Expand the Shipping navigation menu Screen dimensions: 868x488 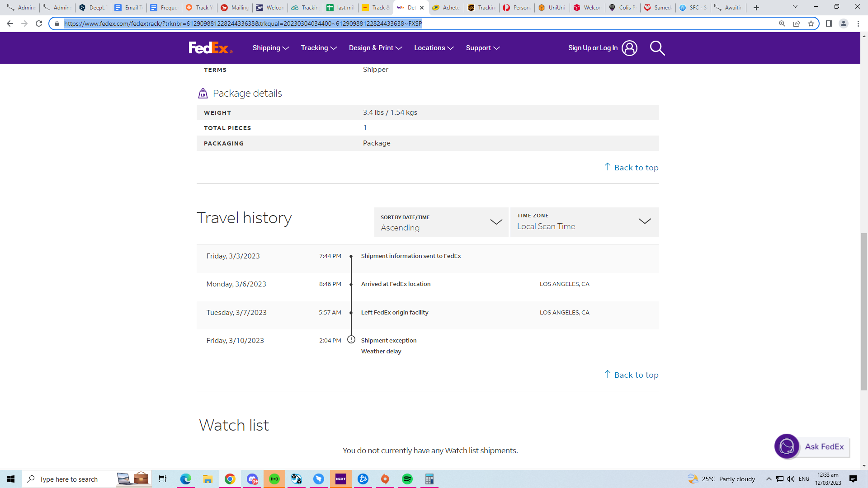click(x=270, y=48)
